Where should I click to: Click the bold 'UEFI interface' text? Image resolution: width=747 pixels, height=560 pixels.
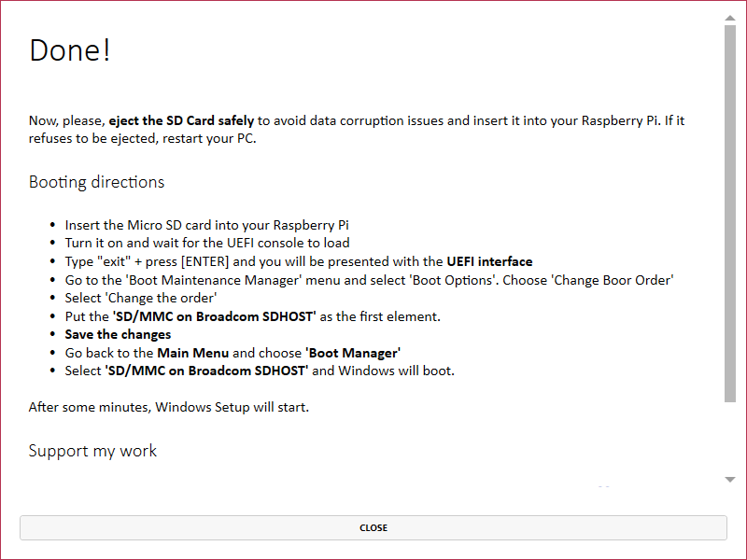(489, 261)
